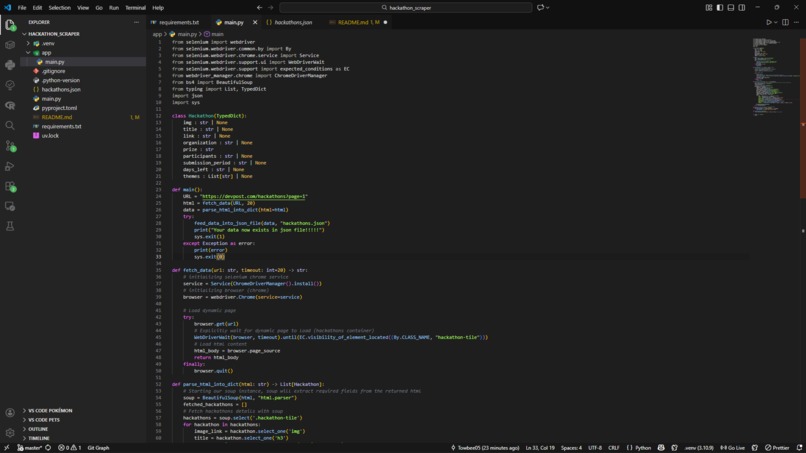The height and width of the screenshot is (453, 806).
Task: Open the Python extension panel in activity bar
Action: 10,65
